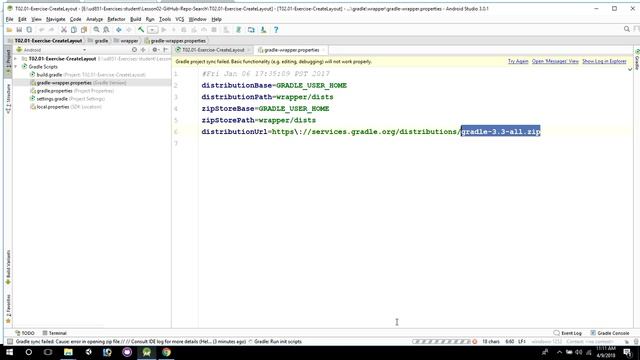
Task: Click the Paste toolbar icon
Action: coord(84,30)
